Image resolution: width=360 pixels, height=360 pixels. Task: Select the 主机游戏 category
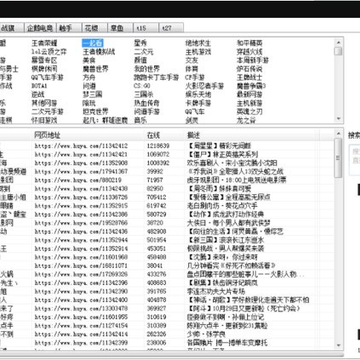(198, 52)
